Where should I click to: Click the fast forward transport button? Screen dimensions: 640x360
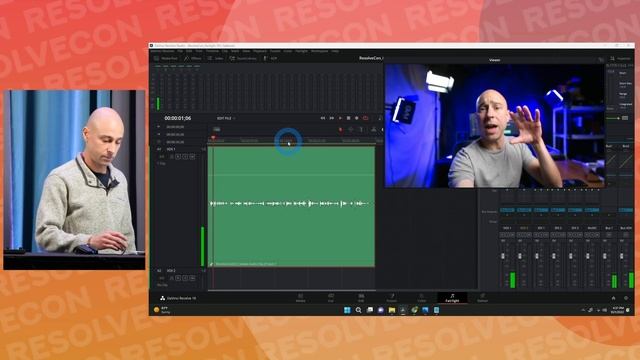(331, 118)
